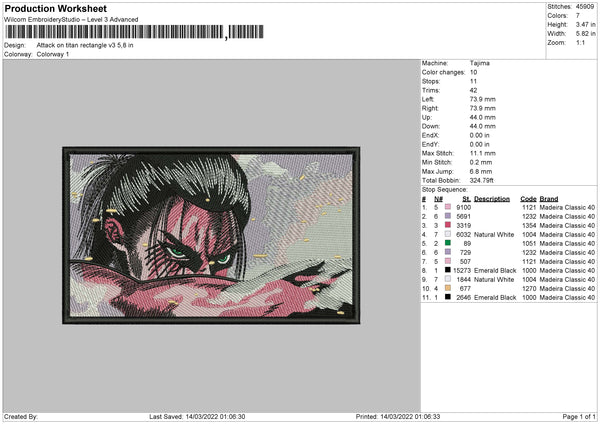Screen dimensions: 600x424
Task: Click 'Emerald Black' in stop row 8
Action: [x=495, y=271]
